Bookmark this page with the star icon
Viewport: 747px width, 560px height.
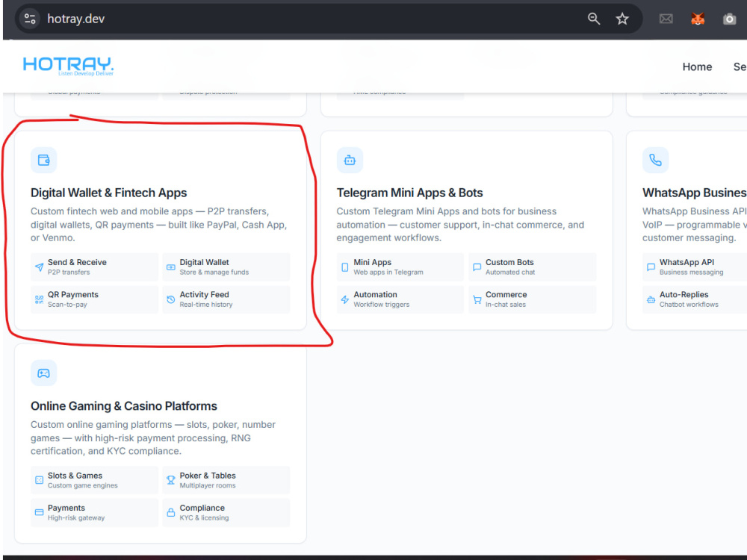[622, 19]
